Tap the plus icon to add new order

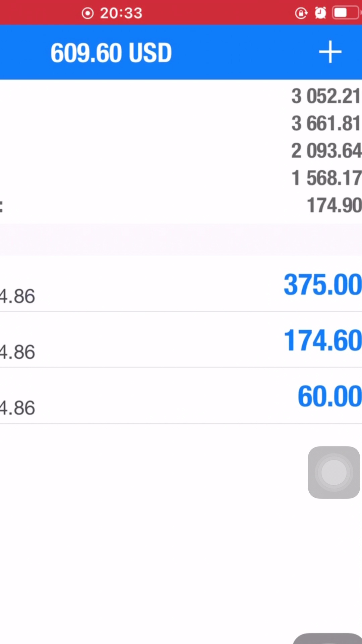pyautogui.click(x=330, y=52)
